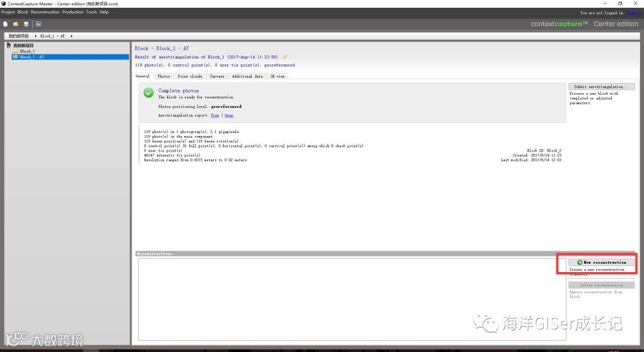Viewport: 644px width, 352px height.
Task: Click Photos positioning level: georeferenced text
Action: (x=200, y=106)
